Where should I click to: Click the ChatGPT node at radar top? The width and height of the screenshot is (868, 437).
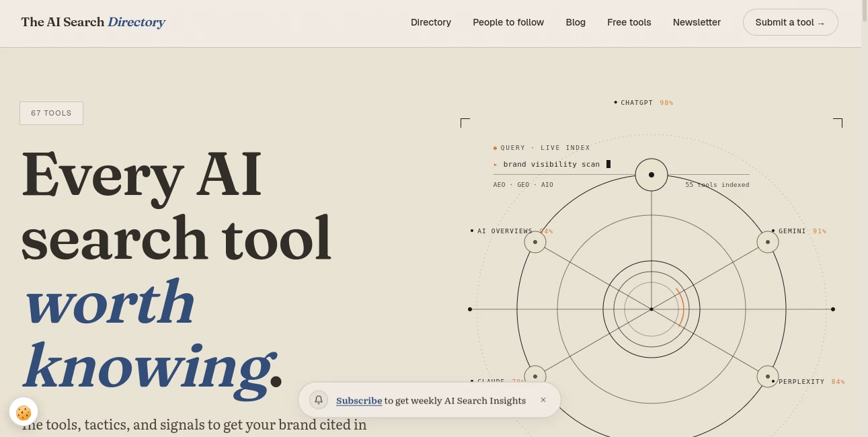tap(652, 175)
